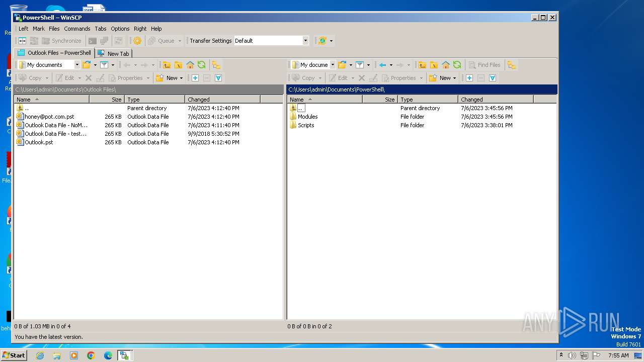The width and height of the screenshot is (644, 362).
Task: Expand the right My documents drive dropdown
Action: click(333, 65)
